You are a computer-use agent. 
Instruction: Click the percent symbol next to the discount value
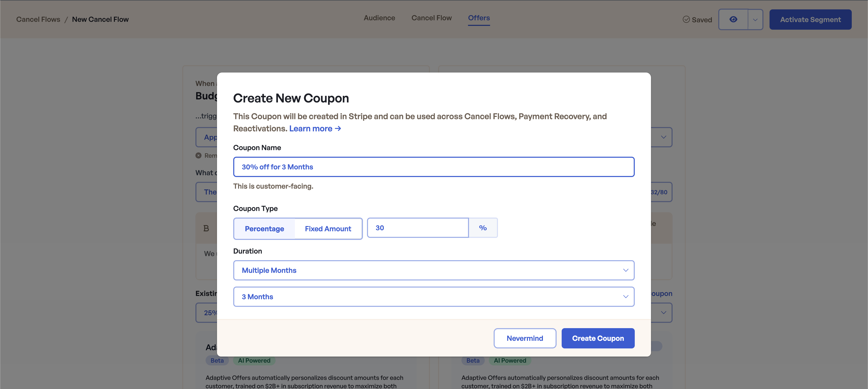483,228
